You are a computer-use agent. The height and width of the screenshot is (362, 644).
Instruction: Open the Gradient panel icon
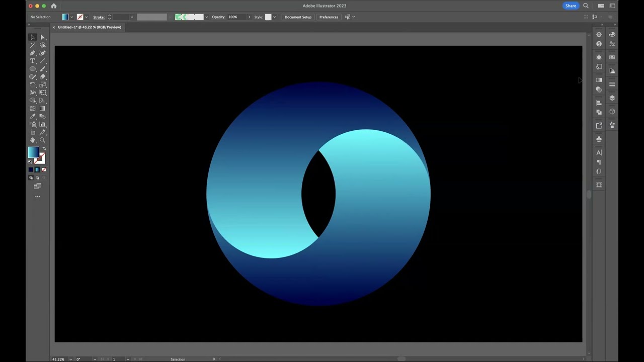point(599,79)
